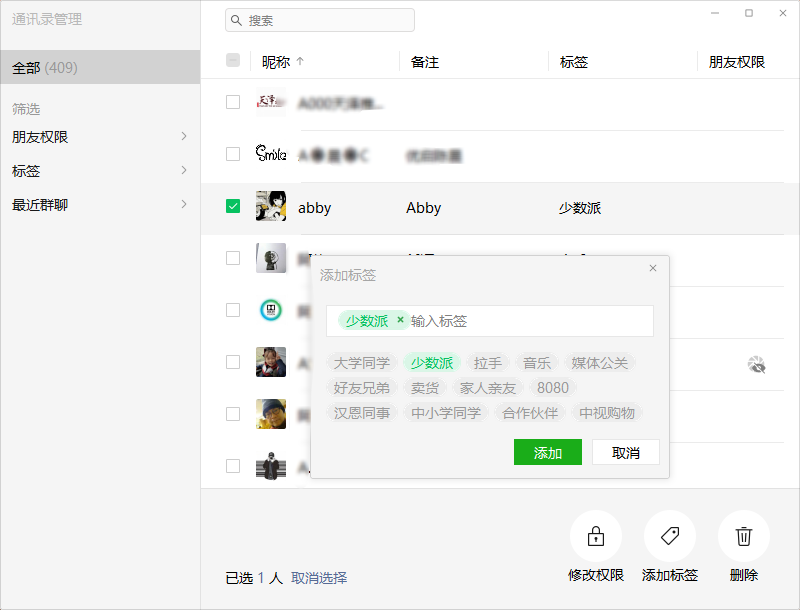The width and height of the screenshot is (800, 610).
Task: Toggle the select-all header checkbox
Action: click(x=233, y=61)
